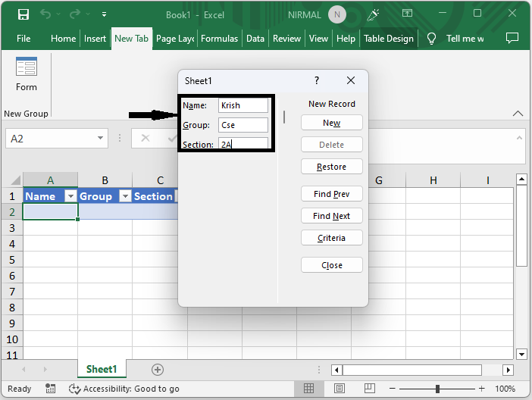The width and height of the screenshot is (532, 400).
Task: Switch to Normal view icon
Action: click(x=308, y=389)
